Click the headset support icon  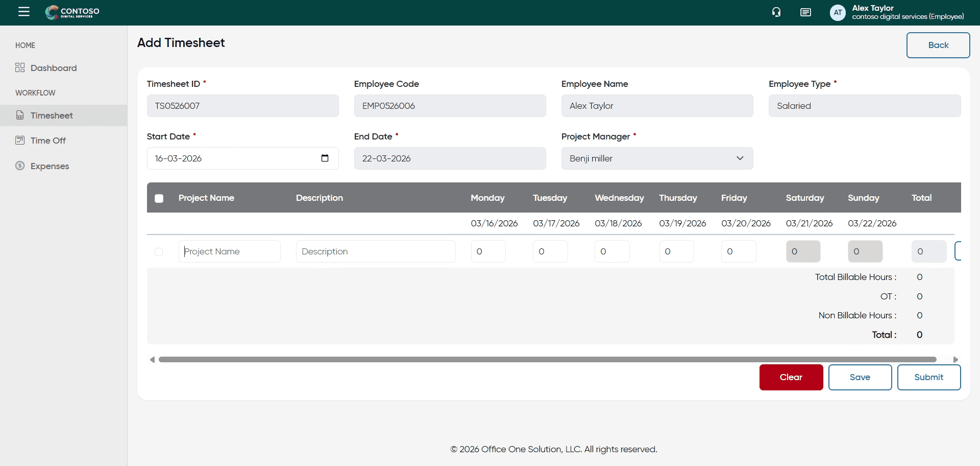pyautogui.click(x=776, y=12)
